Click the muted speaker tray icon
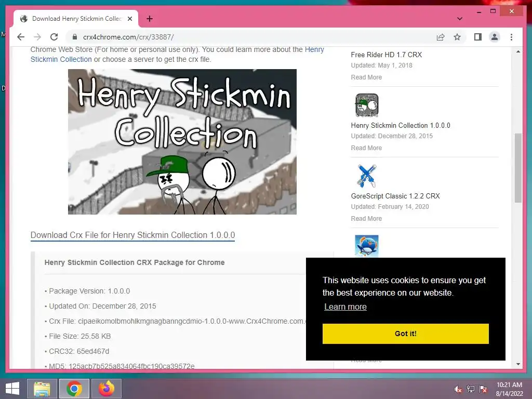532x399 pixels. click(458, 389)
